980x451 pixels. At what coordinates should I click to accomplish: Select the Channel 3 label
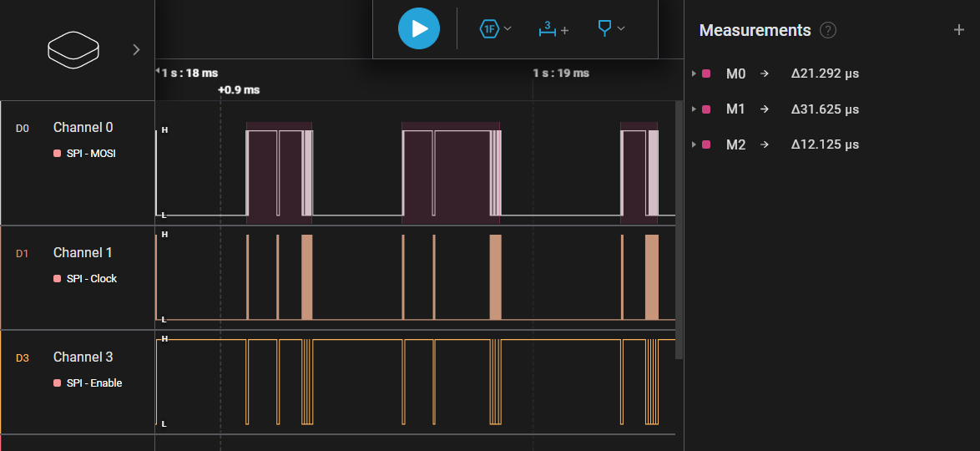[83, 357]
